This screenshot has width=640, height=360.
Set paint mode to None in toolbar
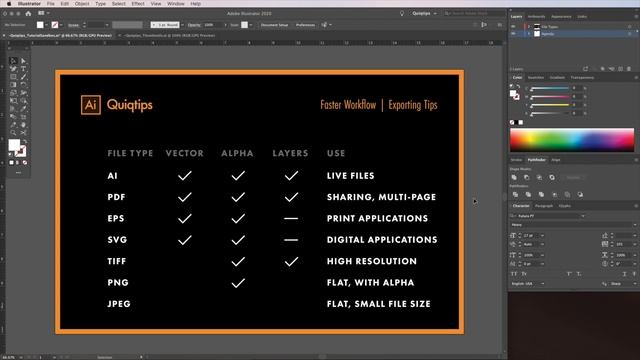pos(25,162)
